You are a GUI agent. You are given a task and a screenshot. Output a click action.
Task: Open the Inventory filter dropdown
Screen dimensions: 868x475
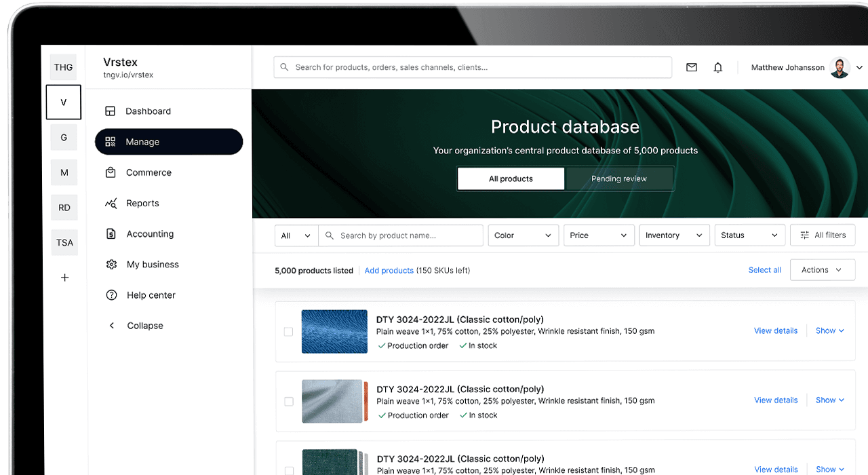coord(674,235)
